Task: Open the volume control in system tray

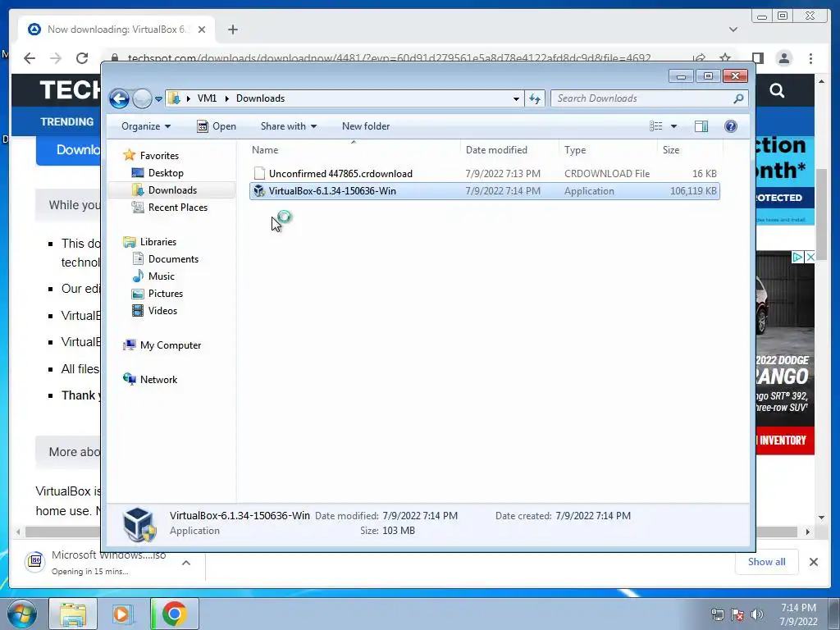Action: click(x=757, y=614)
